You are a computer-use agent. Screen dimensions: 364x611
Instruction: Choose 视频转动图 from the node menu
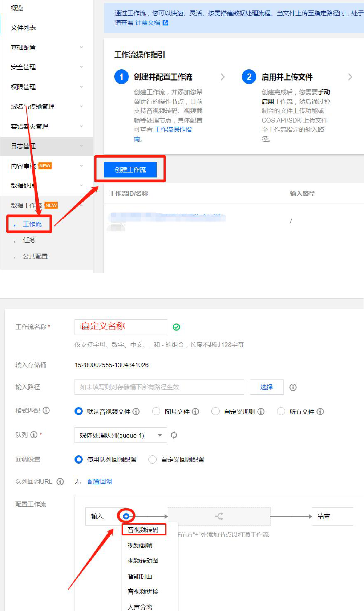pyautogui.click(x=143, y=561)
